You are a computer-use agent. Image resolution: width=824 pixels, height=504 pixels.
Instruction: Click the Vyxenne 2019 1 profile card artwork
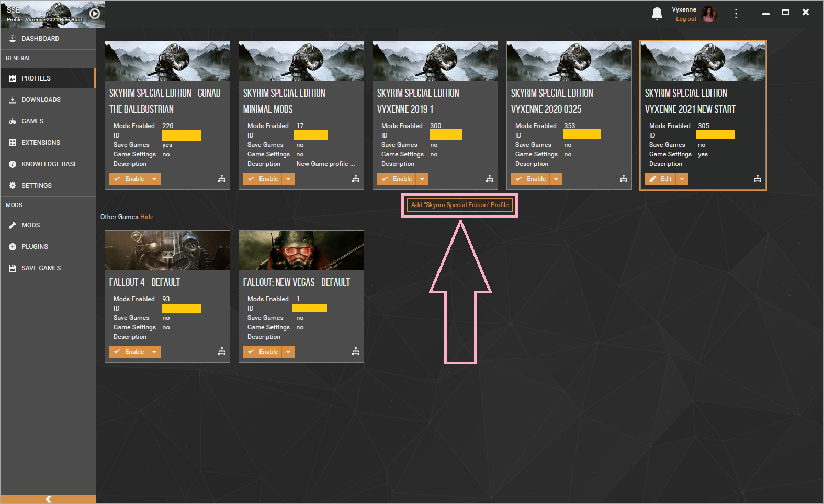coord(435,61)
